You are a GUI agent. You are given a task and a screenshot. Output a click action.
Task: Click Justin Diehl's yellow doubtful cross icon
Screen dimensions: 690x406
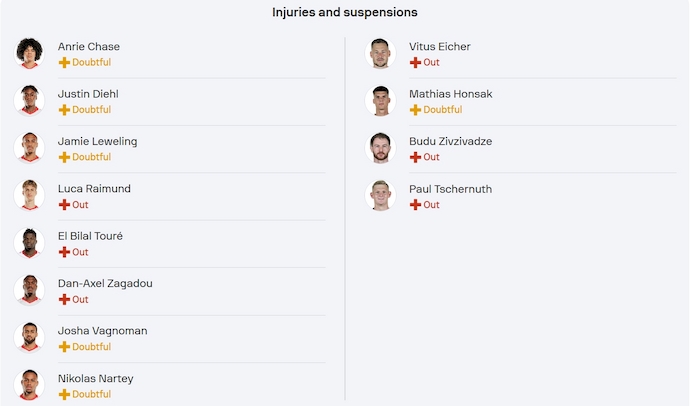[x=64, y=110]
